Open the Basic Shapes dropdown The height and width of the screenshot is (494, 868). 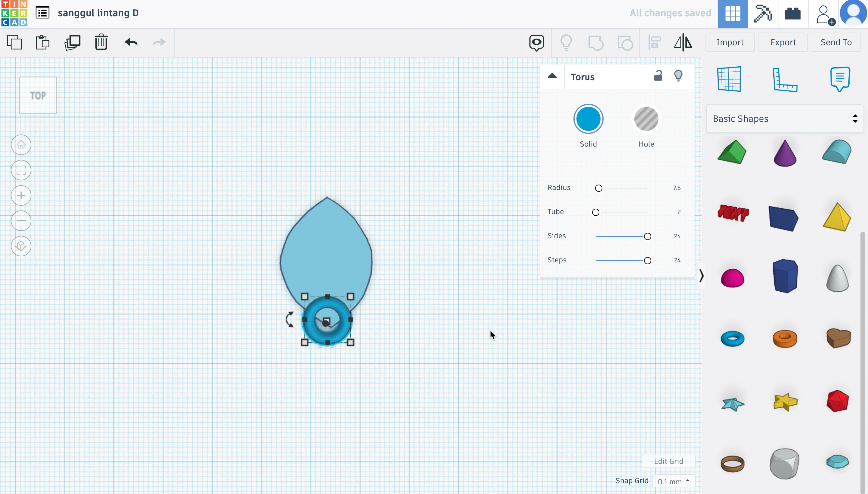click(x=784, y=119)
